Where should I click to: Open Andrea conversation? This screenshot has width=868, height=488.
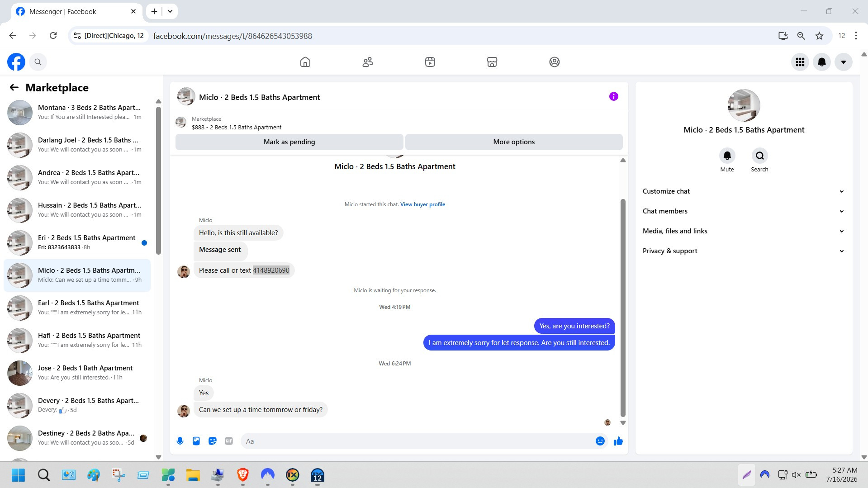[77, 177]
